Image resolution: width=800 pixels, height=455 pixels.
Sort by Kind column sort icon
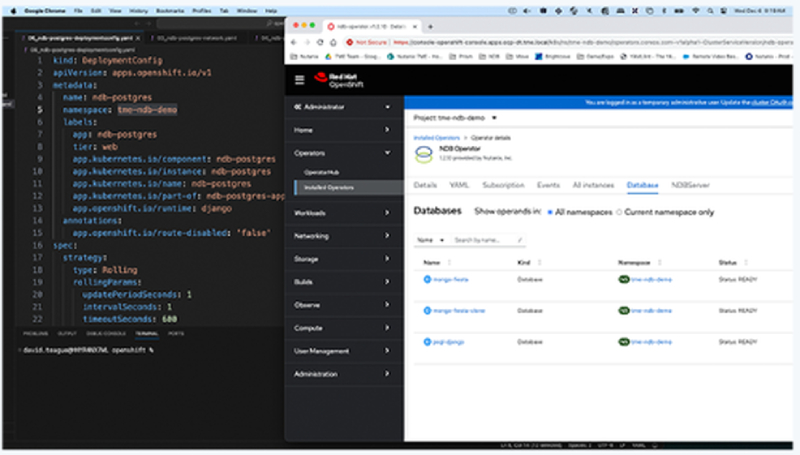[539, 263]
